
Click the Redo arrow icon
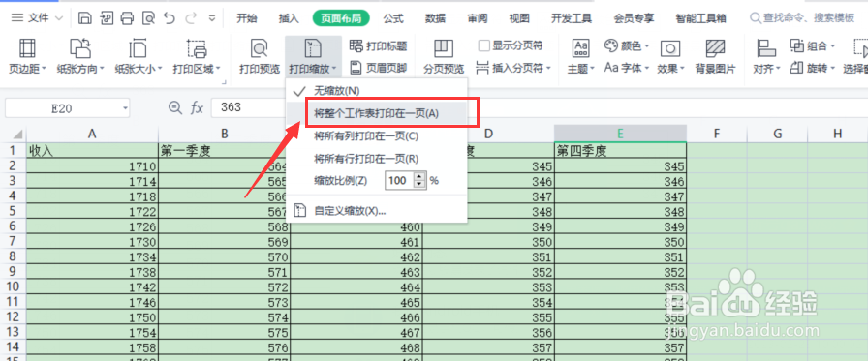tap(191, 18)
